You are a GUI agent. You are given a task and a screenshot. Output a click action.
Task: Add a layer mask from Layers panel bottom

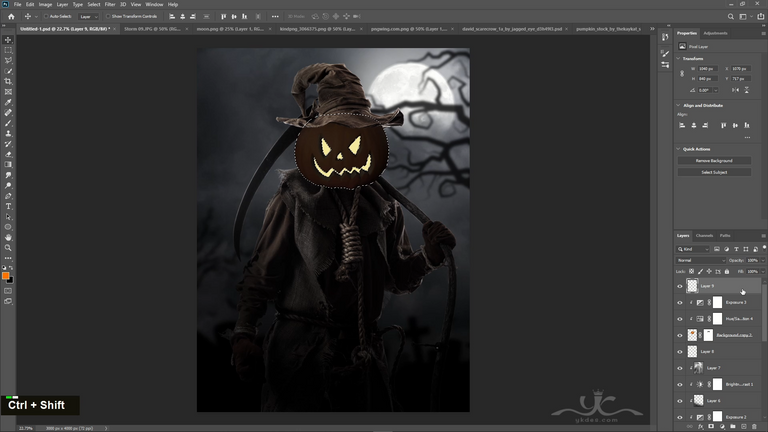(711, 427)
